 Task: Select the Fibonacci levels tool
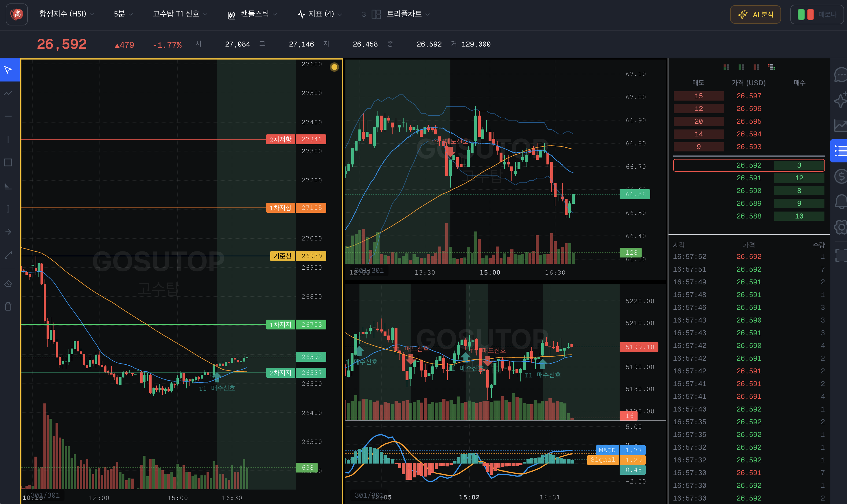click(x=8, y=186)
